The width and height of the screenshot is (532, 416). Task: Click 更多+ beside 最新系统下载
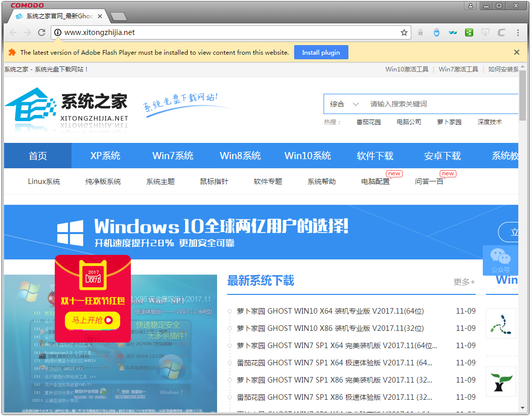(x=465, y=282)
